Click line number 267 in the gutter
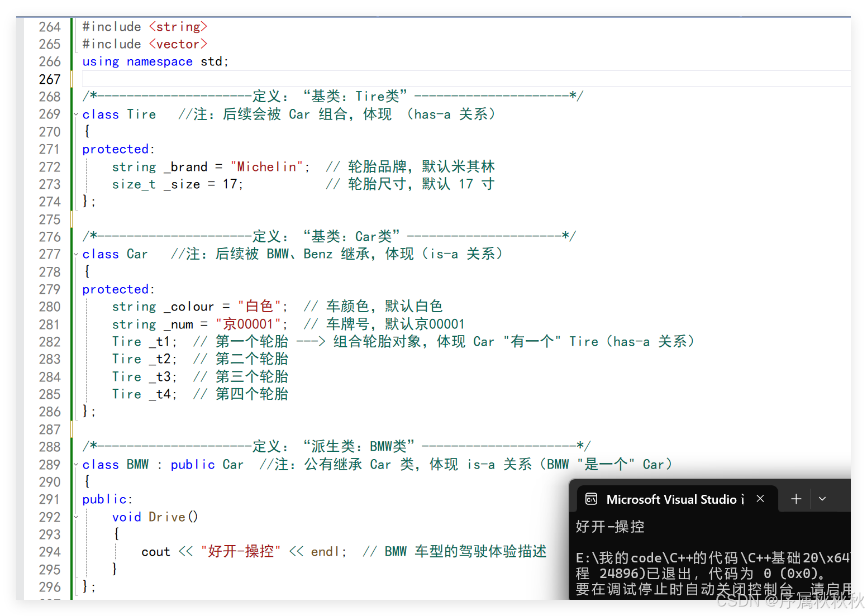This screenshot has height=616, width=867. click(x=49, y=79)
